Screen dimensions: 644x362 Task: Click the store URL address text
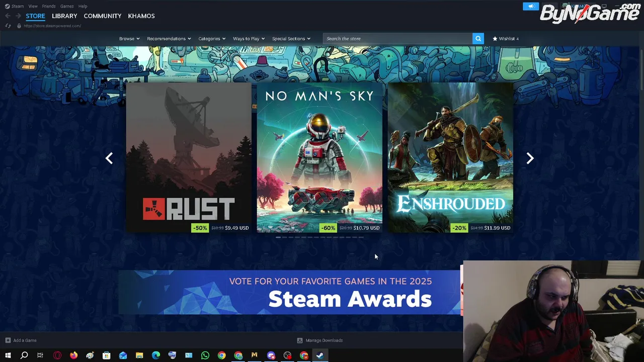click(52, 26)
